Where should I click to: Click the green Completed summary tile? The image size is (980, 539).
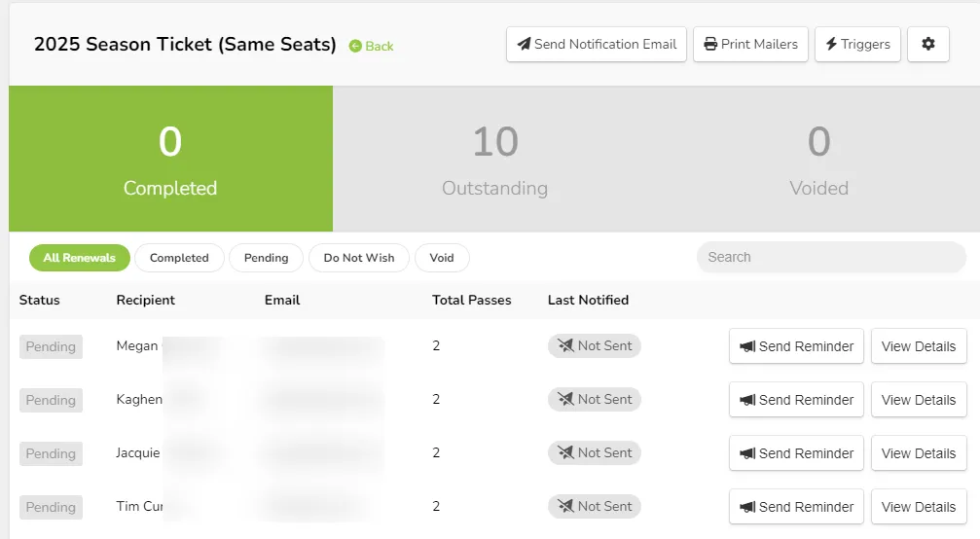pyautogui.click(x=170, y=159)
